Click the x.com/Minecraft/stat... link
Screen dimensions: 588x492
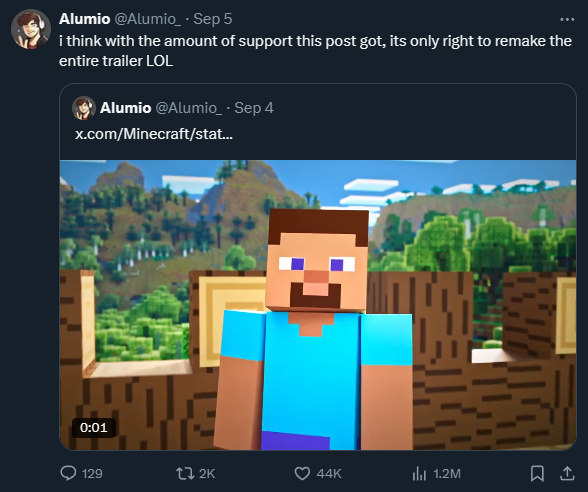[x=154, y=134]
